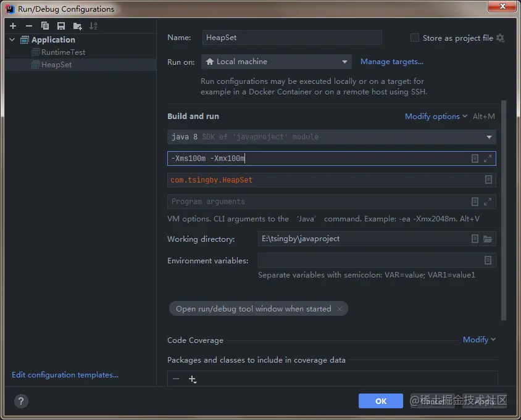The image size is (521, 420).
Task: Expand the Program arguments field
Action: pos(488,202)
